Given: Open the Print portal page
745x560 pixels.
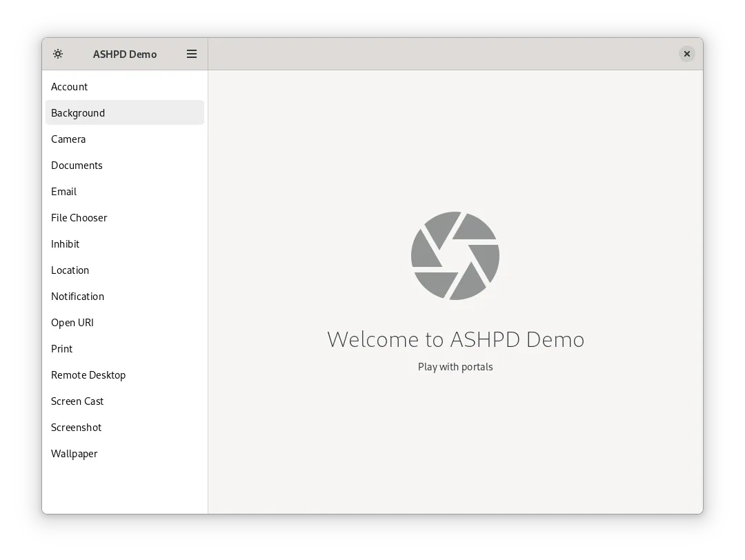Looking at the screenshot, I should 62,349.
